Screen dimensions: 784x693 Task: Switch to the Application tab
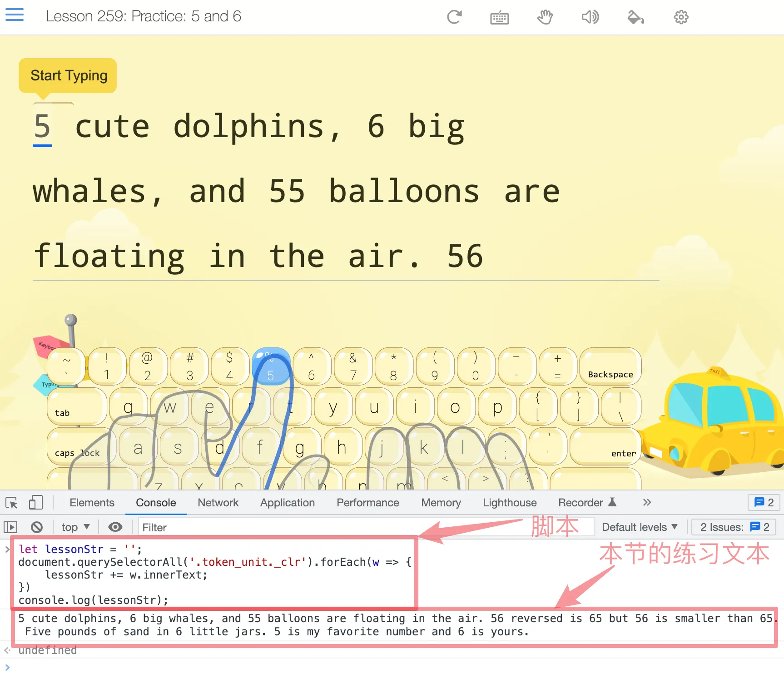[x=288, y=503]
